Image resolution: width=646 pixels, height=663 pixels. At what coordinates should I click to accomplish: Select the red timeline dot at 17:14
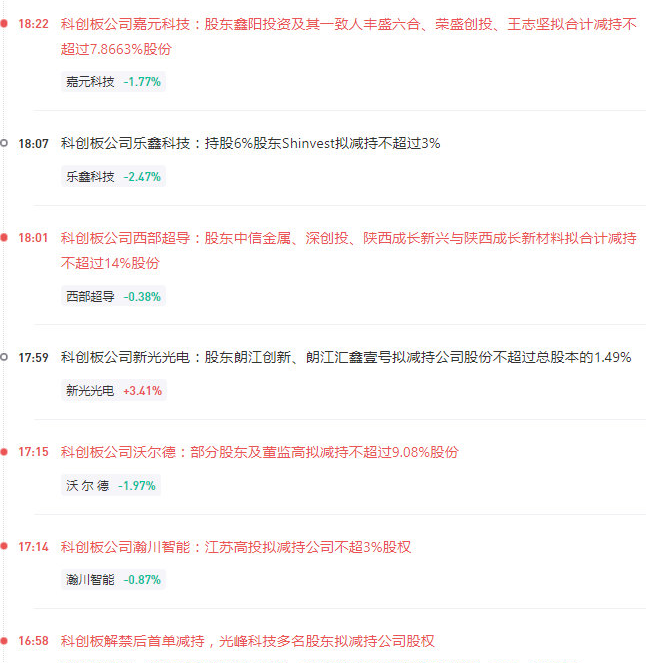4,547
